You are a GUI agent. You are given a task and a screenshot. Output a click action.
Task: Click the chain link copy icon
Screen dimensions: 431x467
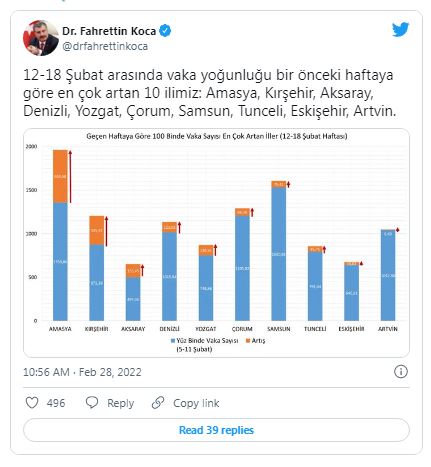coord(158,403)
